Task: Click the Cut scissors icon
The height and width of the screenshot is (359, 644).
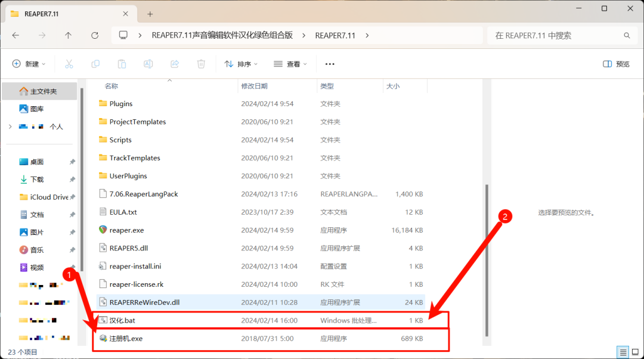Action: [69, 64]
